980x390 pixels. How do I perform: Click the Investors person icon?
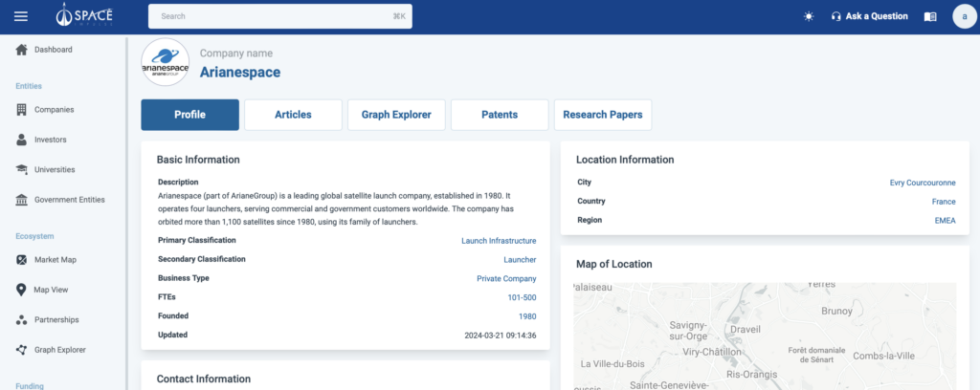coord(21,140)
